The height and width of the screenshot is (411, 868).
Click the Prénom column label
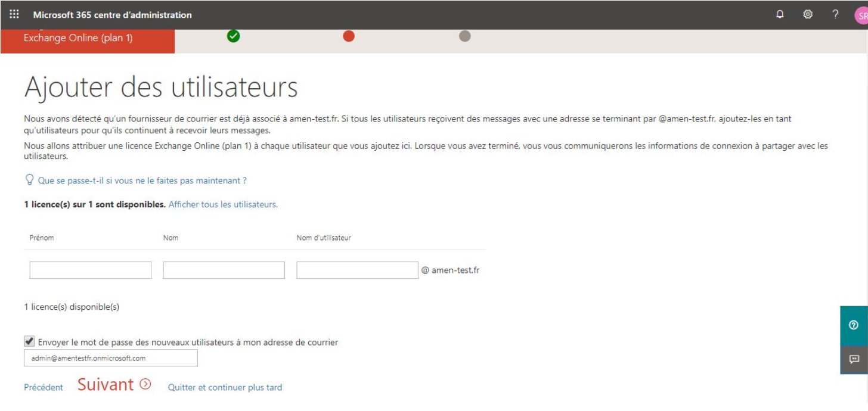coord(42,238)
